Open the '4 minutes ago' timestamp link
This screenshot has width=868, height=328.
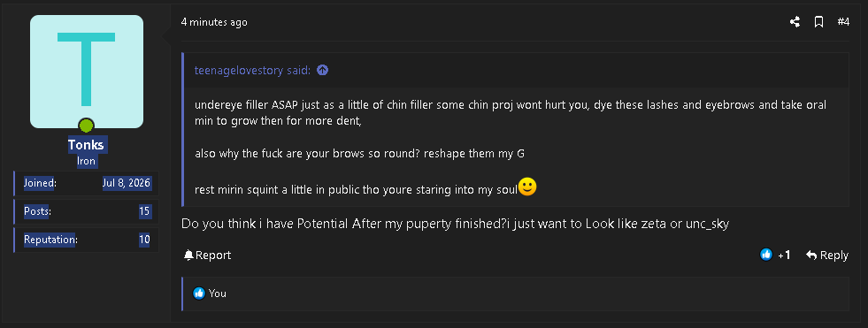click(x=214, y=22)
